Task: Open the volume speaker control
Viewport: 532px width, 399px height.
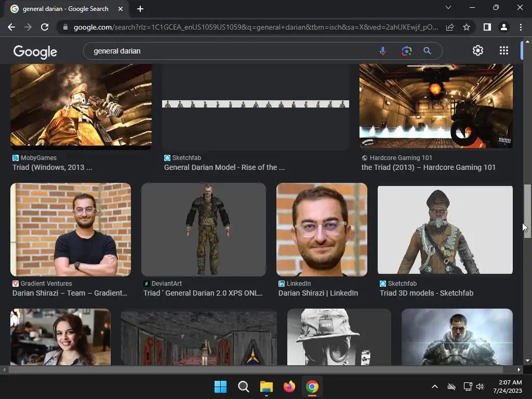Action: coord(480,387)
